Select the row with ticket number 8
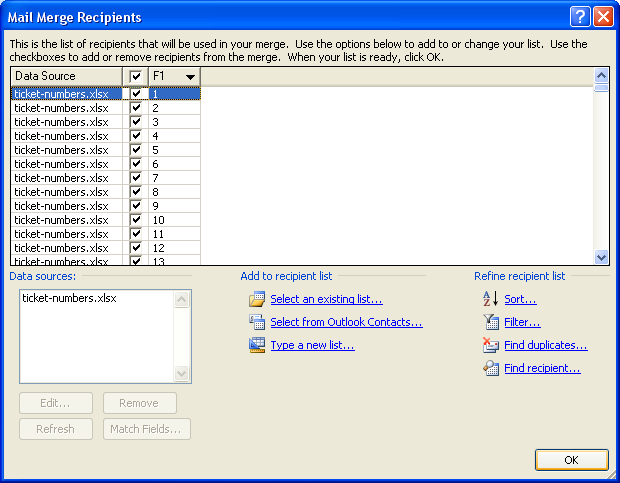 point(106,192)
